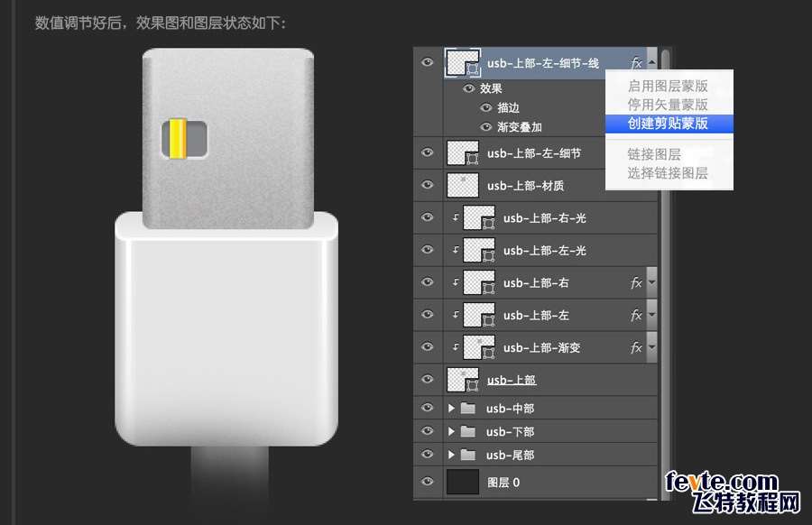Collapse effects of usb-上部-左-细节-线 layer
812x525 pixels.
click(652, 62)
